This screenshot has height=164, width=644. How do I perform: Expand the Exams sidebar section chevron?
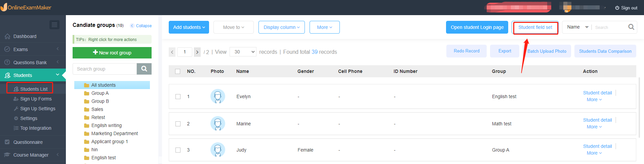point(57,49)
